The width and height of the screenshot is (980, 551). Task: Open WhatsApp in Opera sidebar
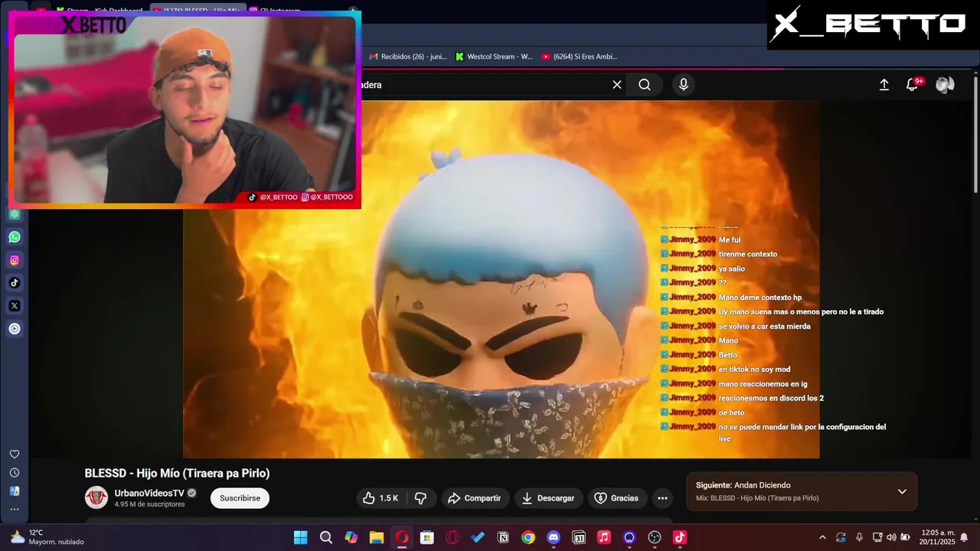15,237
